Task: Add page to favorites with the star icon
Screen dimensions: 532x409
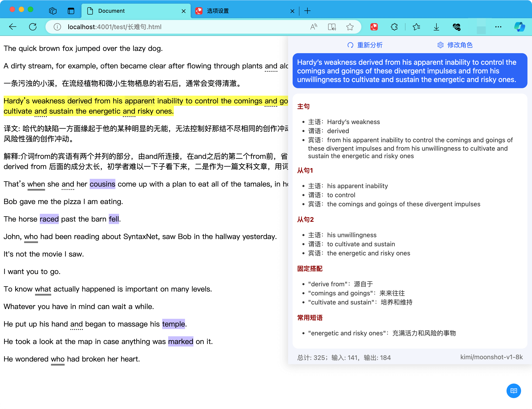Action: [350, 27]
